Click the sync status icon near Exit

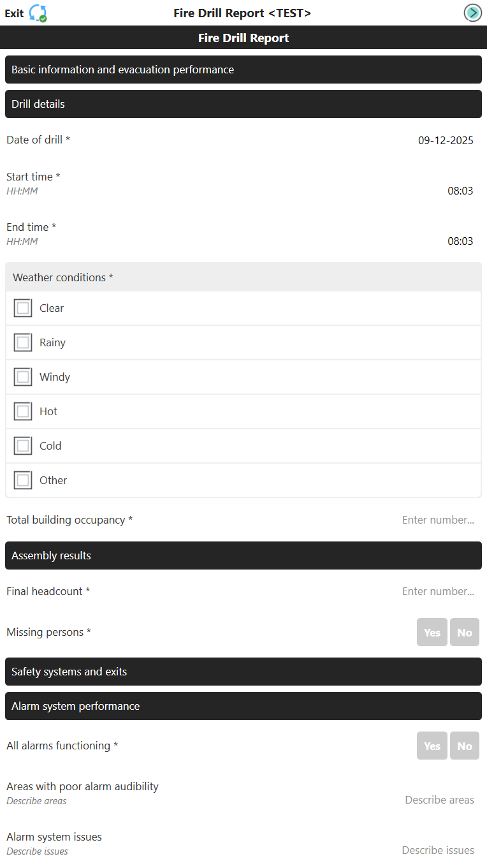click(x=37, y=13)
